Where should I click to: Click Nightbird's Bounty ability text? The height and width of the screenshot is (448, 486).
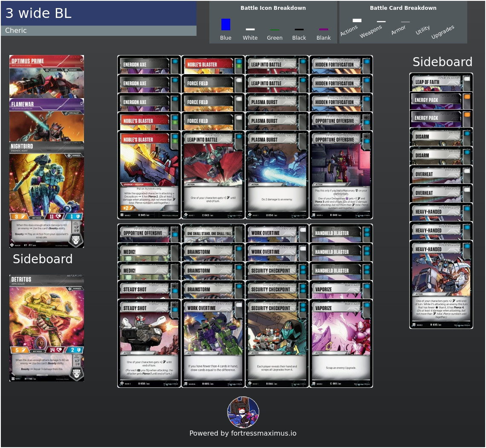[x=41, y=236]
